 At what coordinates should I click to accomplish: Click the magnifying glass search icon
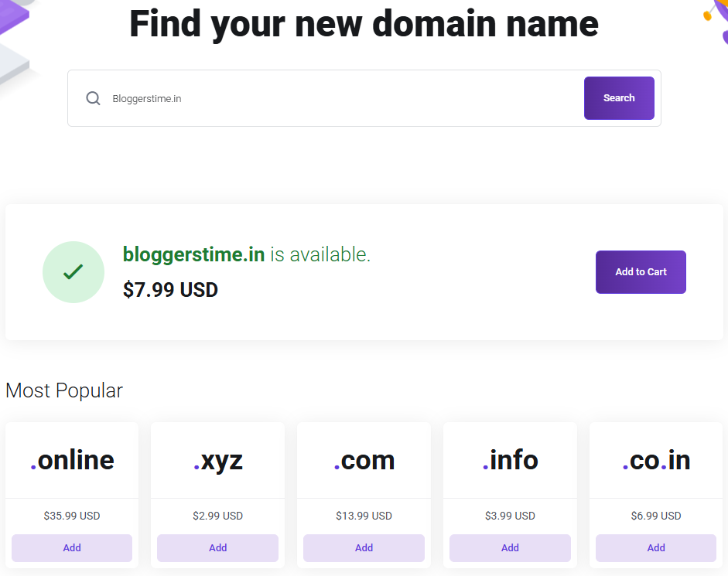pos(93,98)
